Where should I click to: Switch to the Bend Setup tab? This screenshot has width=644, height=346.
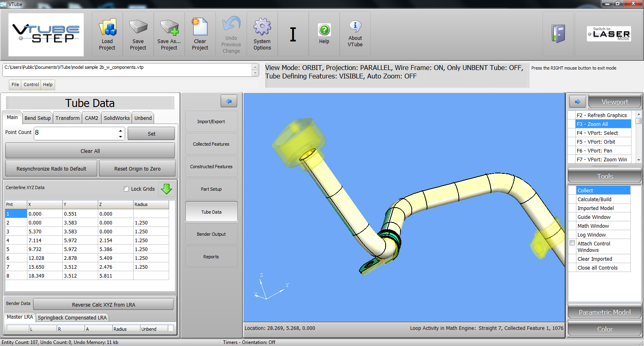point(37,118)
